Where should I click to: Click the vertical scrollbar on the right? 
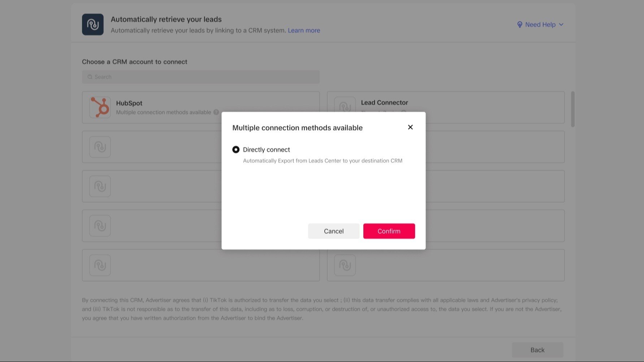(573, 108)
